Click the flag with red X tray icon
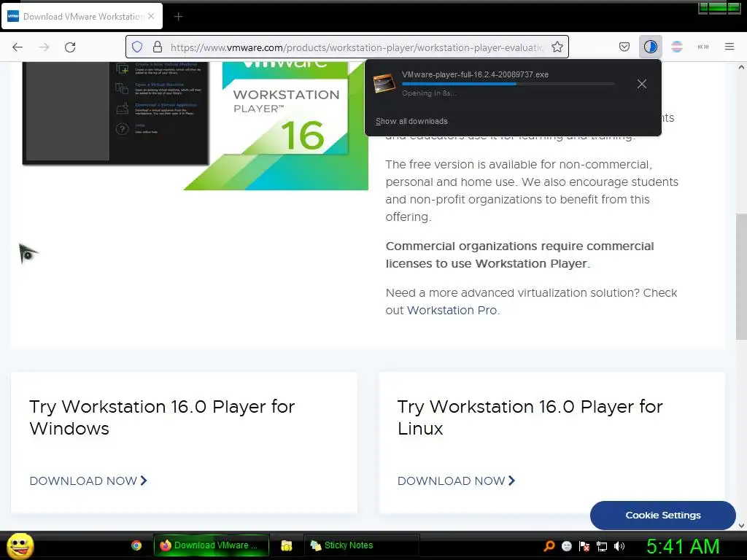Image resolution: width=747 pixels, height=560 pixels. 584,545
